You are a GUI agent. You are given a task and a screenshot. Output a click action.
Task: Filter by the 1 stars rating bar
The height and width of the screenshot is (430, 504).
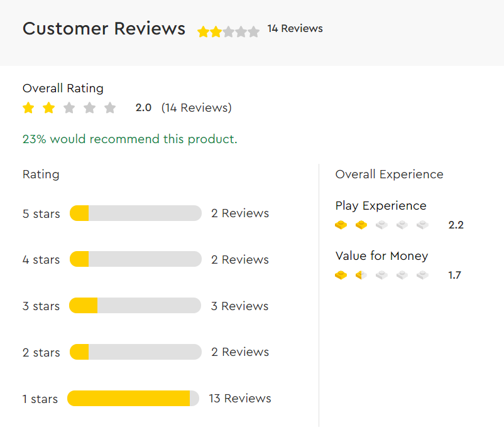pyautogui.click(x=133, y=399)
